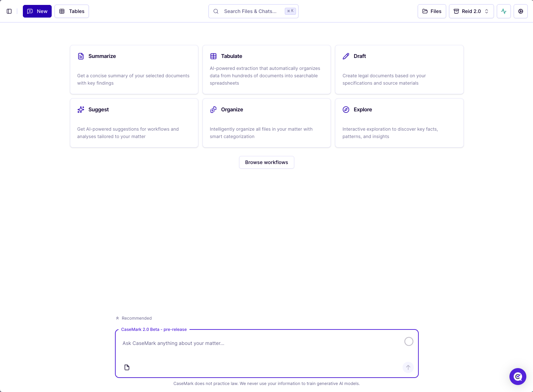Click the Summarize document icon
533x392 pixels.
(x=81, y=56)
